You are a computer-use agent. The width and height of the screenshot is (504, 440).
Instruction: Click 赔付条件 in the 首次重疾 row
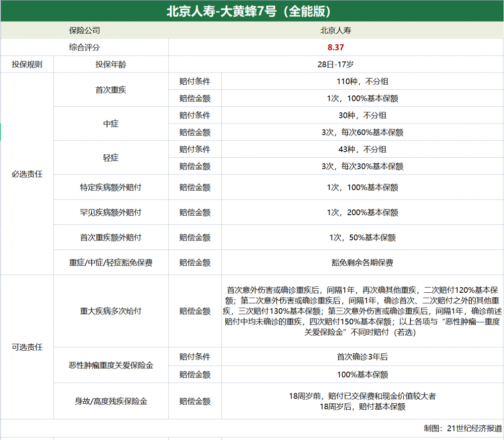[x=195, y=81]
